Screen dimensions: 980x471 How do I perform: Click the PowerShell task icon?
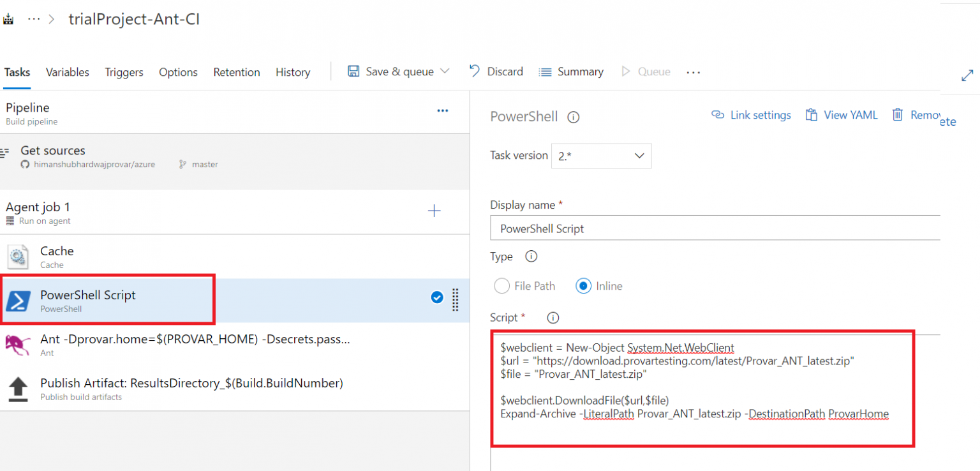pos(19,301)
